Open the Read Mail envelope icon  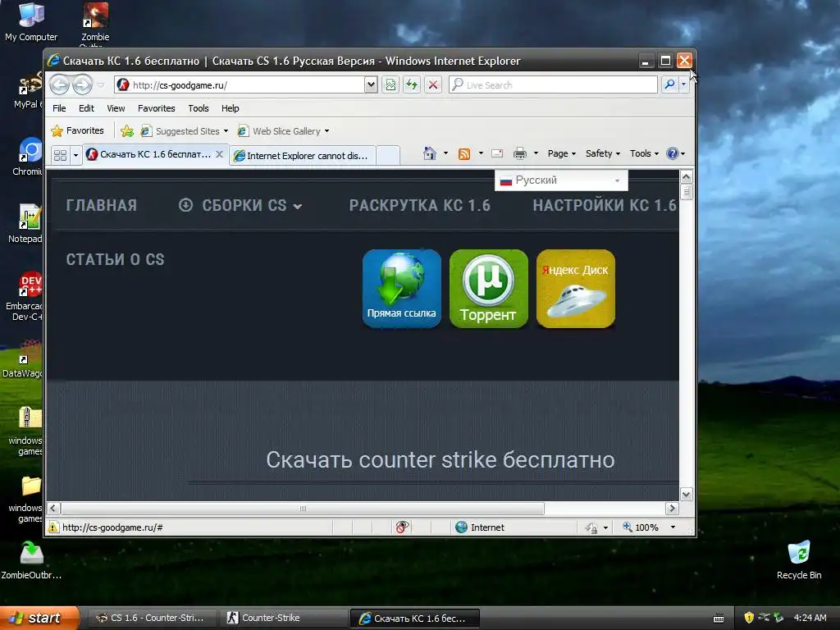point(497,153)
